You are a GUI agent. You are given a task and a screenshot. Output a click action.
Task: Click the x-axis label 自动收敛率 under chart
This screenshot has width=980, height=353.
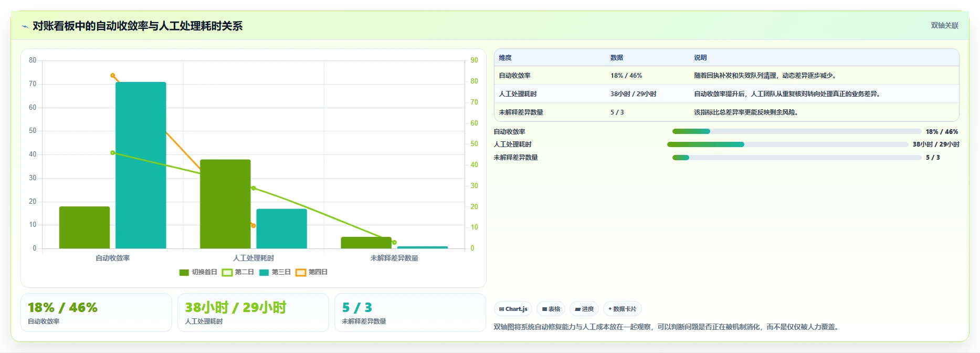pos(113,258)
